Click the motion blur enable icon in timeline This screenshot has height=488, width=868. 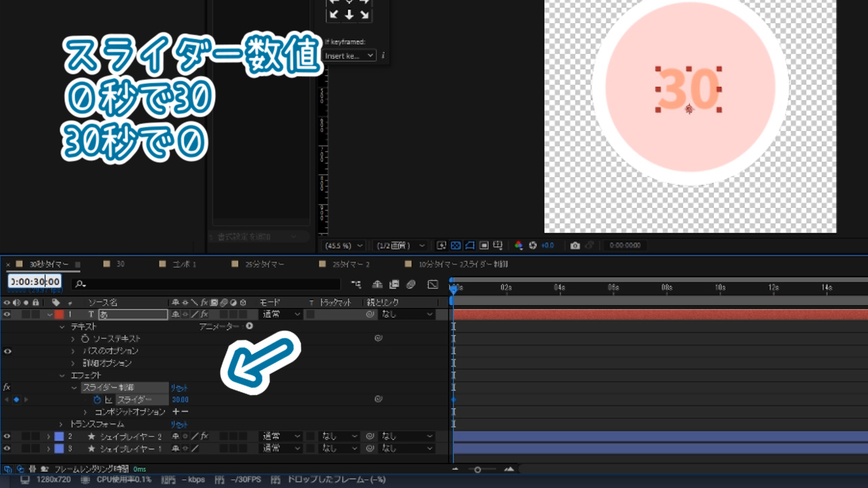411,285
